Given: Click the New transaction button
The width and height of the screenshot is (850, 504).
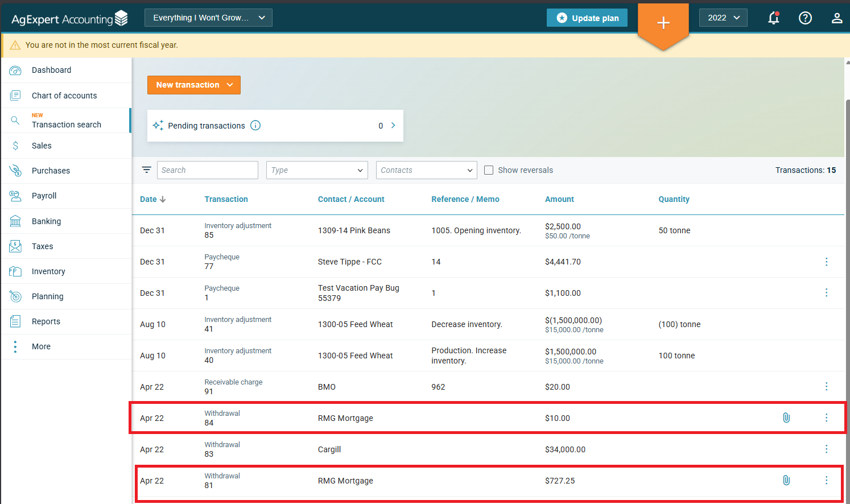Looking at the screenshot, I should tap(193, 85).
